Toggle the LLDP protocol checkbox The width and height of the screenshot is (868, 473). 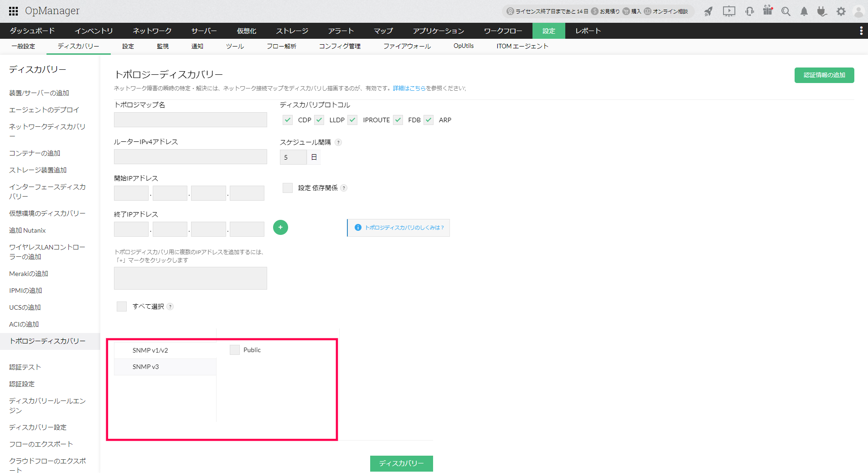pyautogui.click(x=319, y=120)
